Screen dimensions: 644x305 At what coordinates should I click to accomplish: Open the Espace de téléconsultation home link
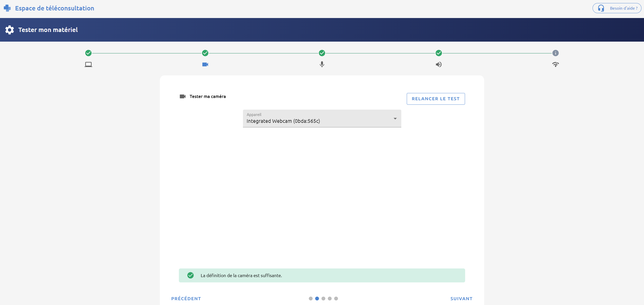[54, 8]
